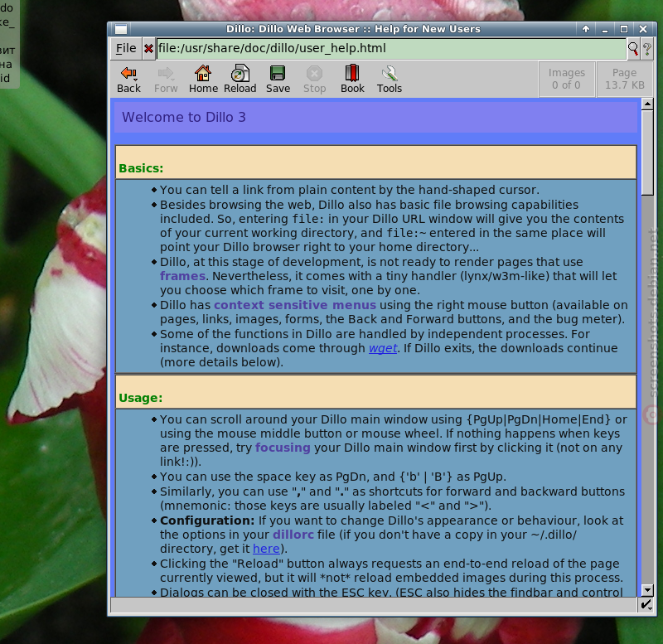Click the Stop loading button

[x=315, y=80]
